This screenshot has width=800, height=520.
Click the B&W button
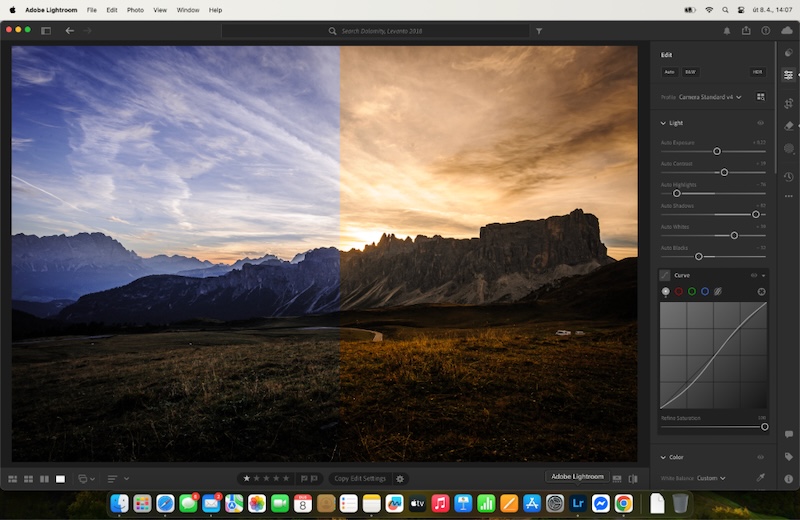tap(690, 72)
